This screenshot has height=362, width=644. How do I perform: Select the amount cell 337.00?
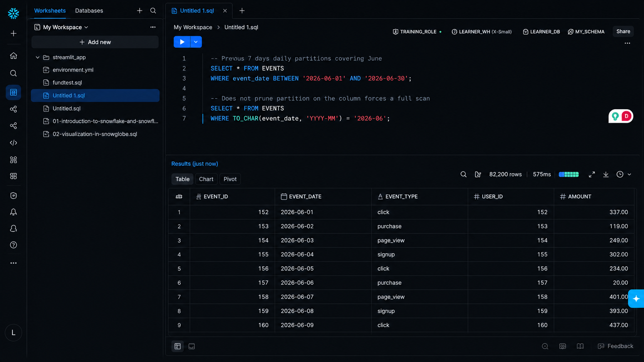[594, 212]
